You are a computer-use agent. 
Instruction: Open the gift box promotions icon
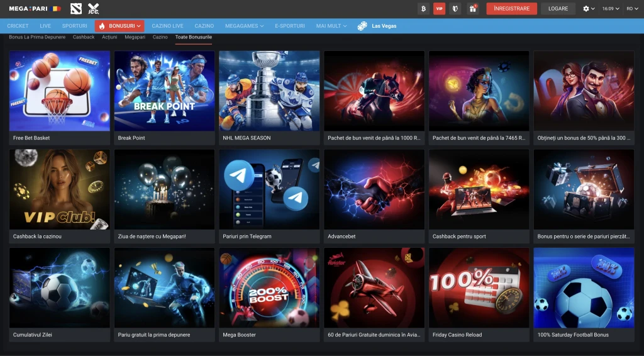pyautogui.click(x=472, y=9)
